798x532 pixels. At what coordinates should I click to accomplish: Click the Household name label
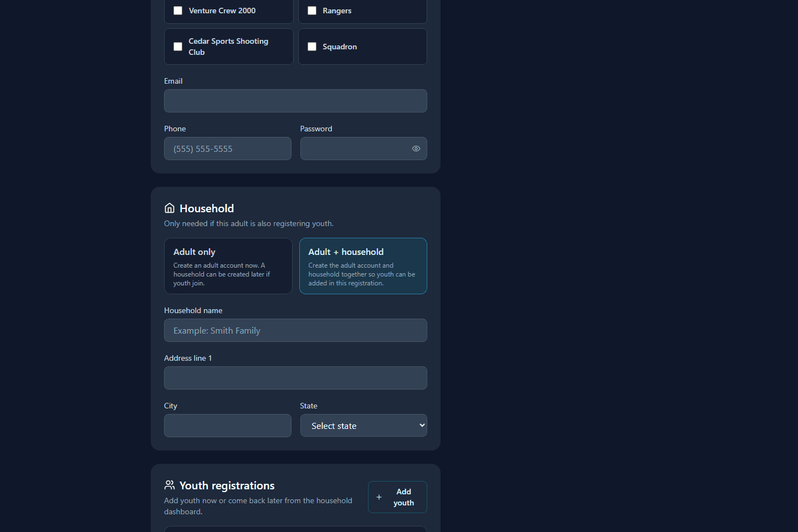(x=193, y=310)
